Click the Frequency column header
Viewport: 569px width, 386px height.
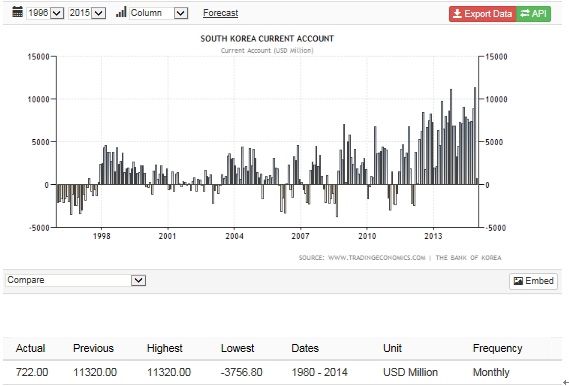pos(498,348)
